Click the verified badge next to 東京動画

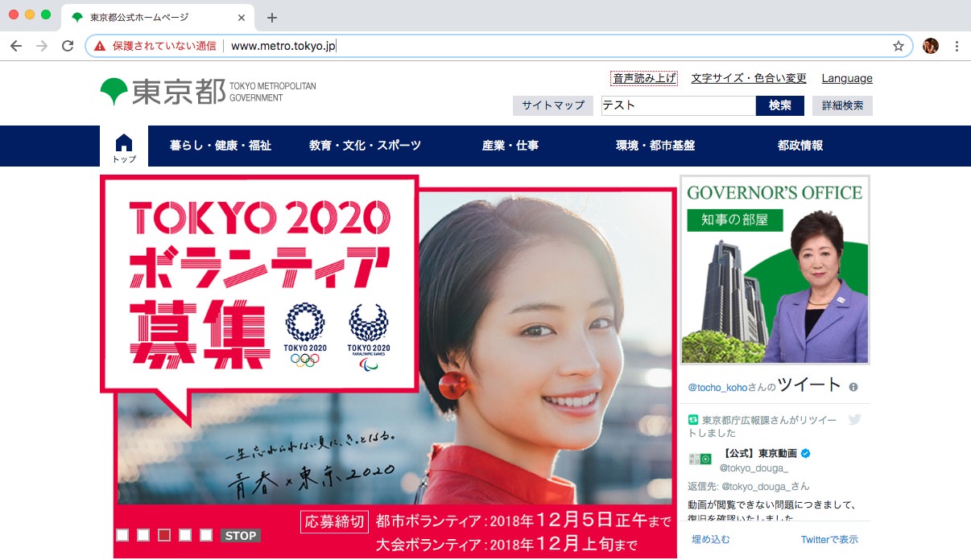[805, 453]
